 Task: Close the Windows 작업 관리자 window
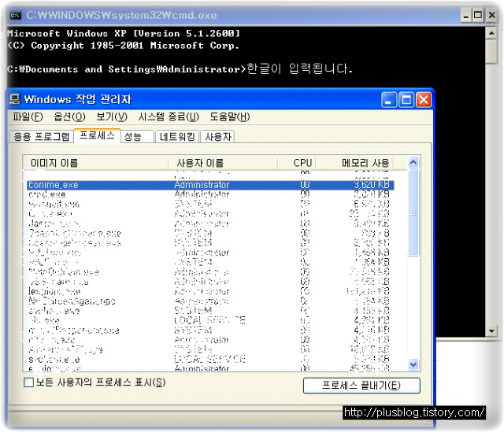(x=424, y=100)
